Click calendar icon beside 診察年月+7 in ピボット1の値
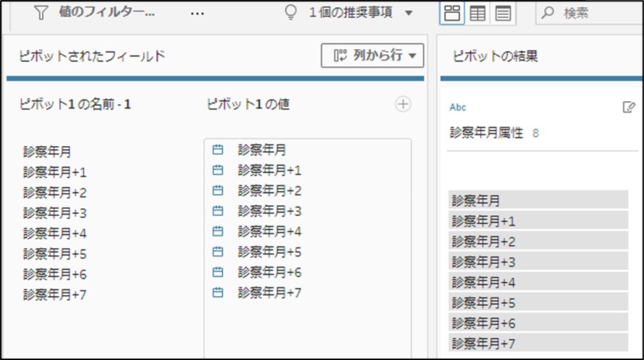The height and width of the screenshot is (360, 644). tap(218, 292)
